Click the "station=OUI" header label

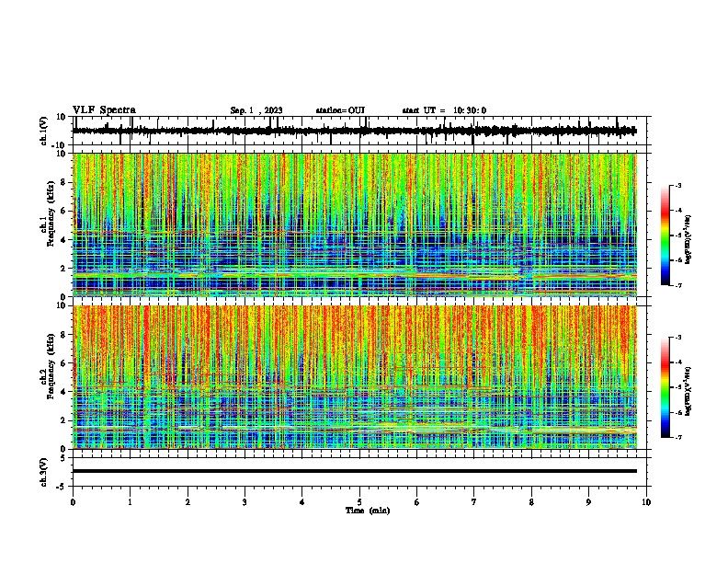click(340, 110)
